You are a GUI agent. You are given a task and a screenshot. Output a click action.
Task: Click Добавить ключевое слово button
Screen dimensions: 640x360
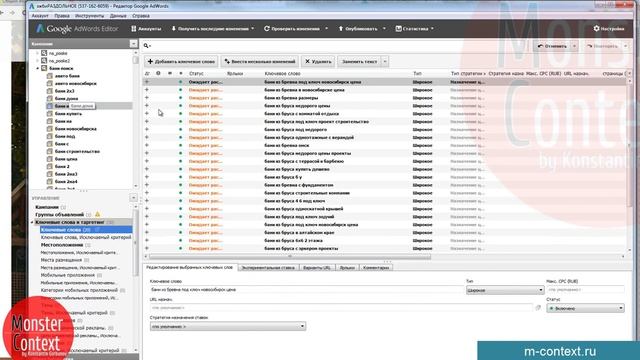point(181,62)
